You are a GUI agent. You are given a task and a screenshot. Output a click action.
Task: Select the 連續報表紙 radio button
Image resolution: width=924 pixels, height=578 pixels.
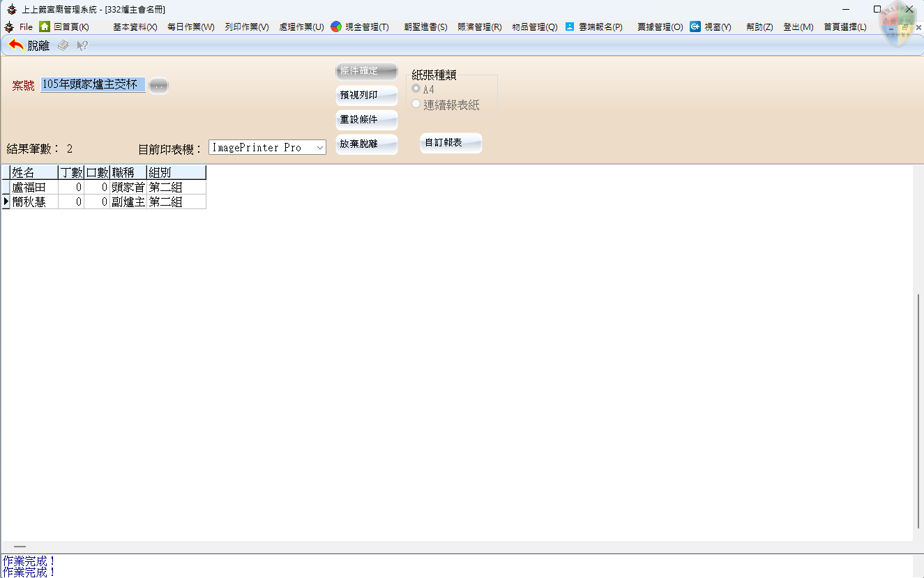[416, 105]
